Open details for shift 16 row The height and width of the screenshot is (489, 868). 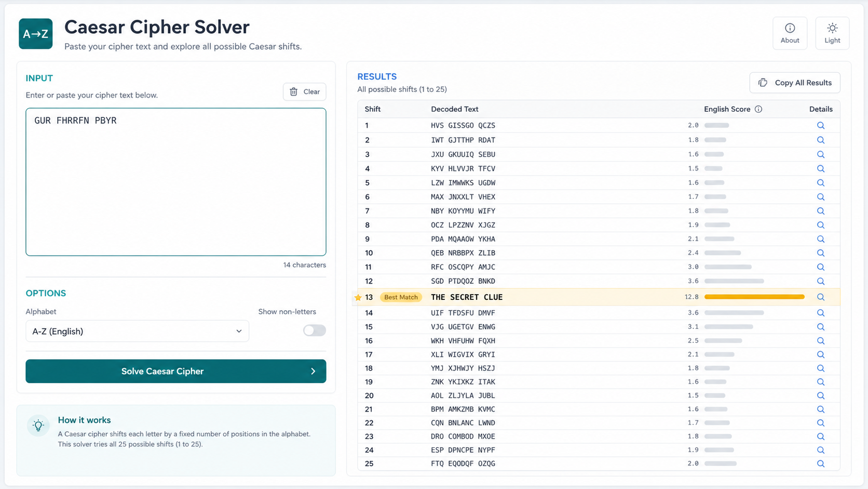pyautogui.click(x=821, y=341)
